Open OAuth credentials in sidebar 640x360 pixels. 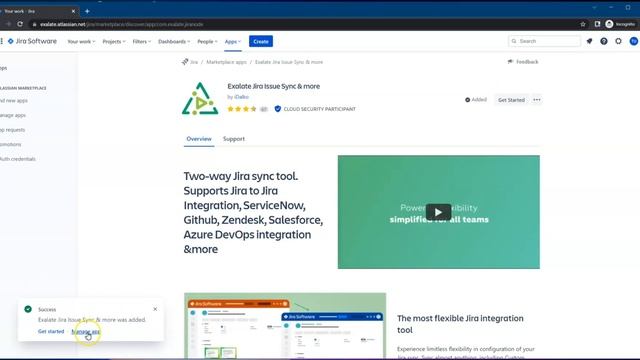[18, 159]
